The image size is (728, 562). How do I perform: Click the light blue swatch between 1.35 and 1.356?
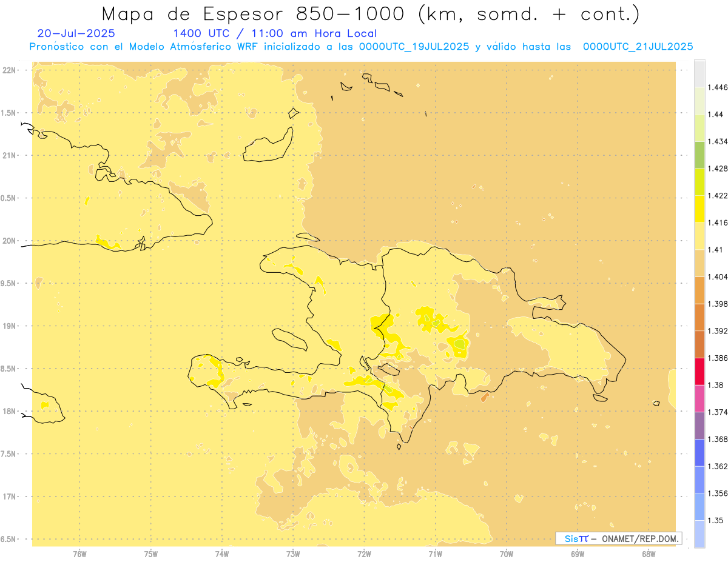tap(699, 507)
